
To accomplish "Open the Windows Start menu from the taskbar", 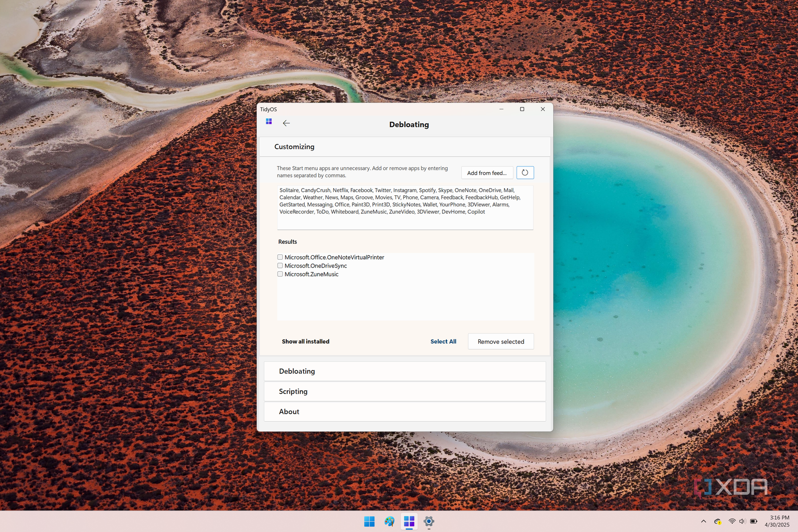I will (369, 522).
